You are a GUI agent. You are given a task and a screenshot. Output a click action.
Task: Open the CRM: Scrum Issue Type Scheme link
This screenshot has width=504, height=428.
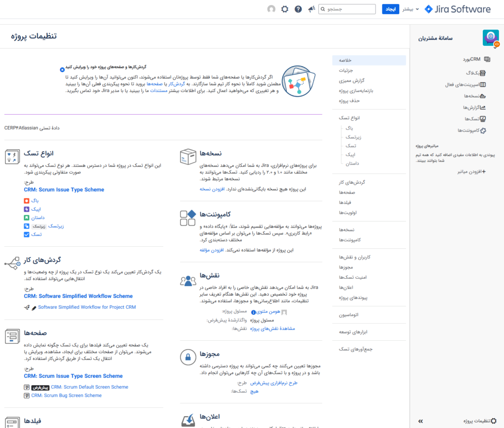(x=64, y=190)
